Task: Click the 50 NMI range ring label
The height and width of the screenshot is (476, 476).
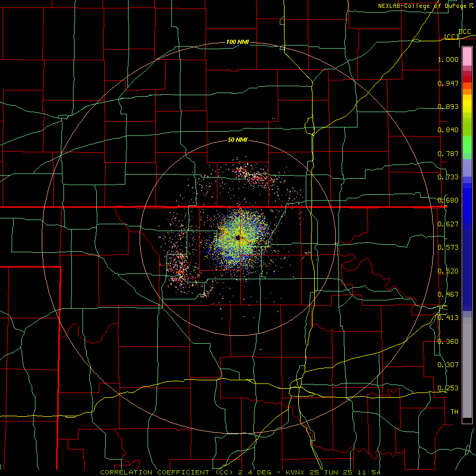Action: (x=237, y=140)
